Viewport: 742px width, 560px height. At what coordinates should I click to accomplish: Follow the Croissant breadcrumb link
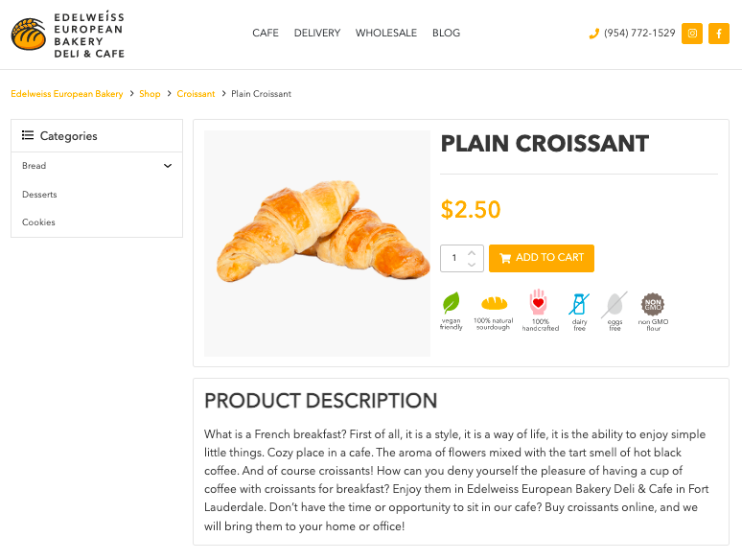[x=196, y=94]
